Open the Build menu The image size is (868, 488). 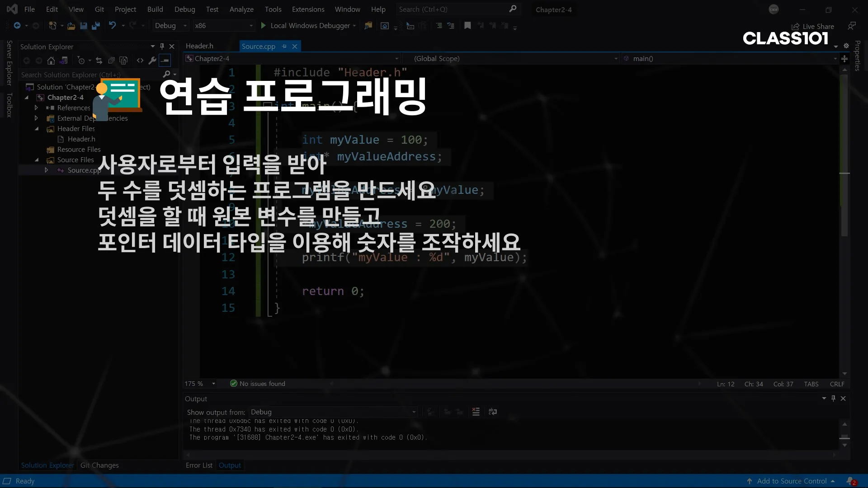pyautogui.click(x=155, y=9)
